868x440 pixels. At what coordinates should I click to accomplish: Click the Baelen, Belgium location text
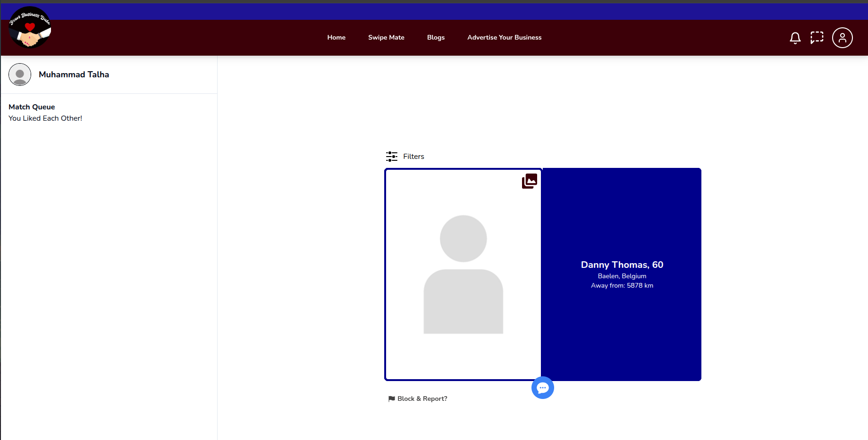(622, 276)
